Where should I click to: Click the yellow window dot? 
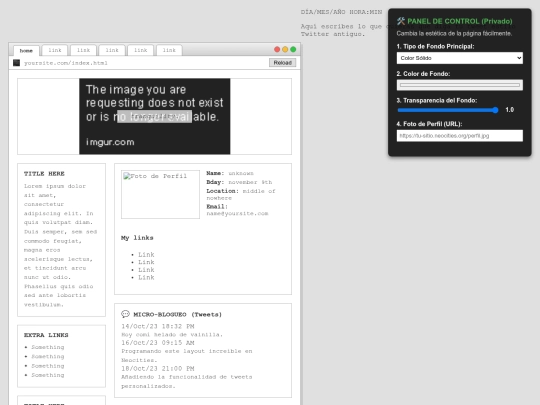(285, 49)
